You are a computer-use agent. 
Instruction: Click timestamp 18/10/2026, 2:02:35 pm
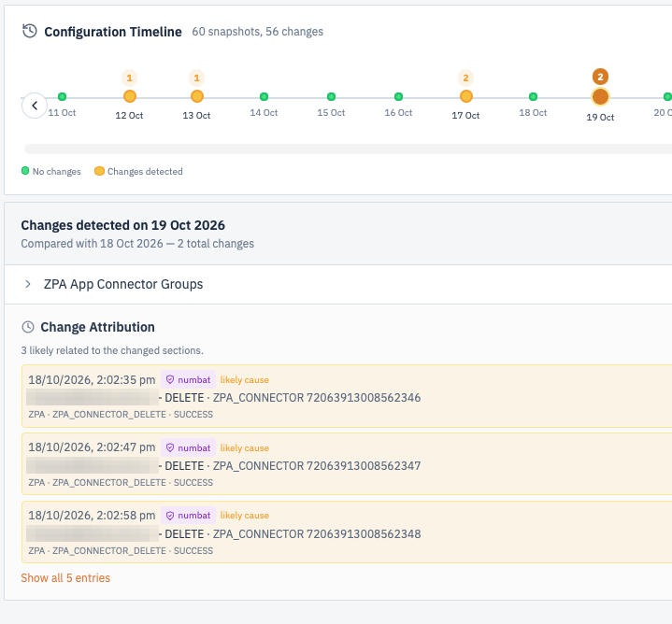pyautogui.click(x=92, y=380)
